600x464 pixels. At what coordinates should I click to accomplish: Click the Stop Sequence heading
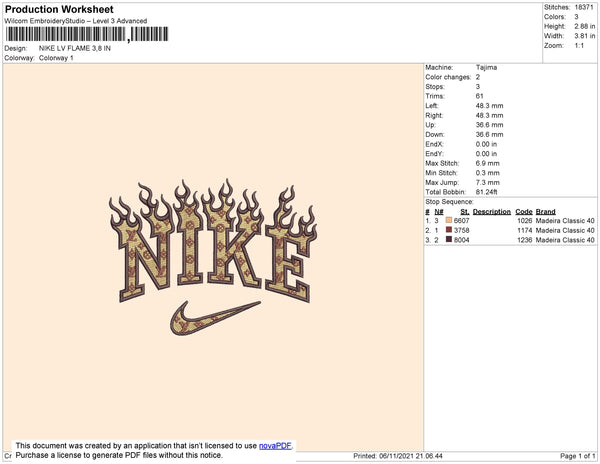click(x=449, y=202)
